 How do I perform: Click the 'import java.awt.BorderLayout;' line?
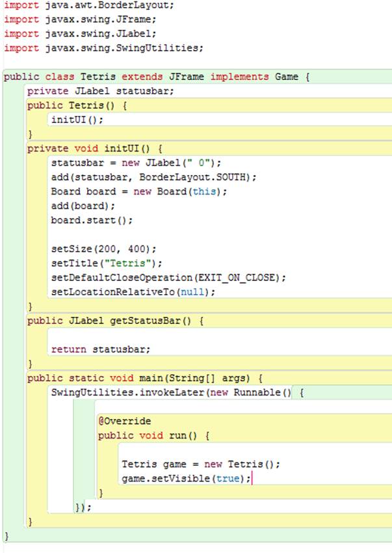point(89,5)
